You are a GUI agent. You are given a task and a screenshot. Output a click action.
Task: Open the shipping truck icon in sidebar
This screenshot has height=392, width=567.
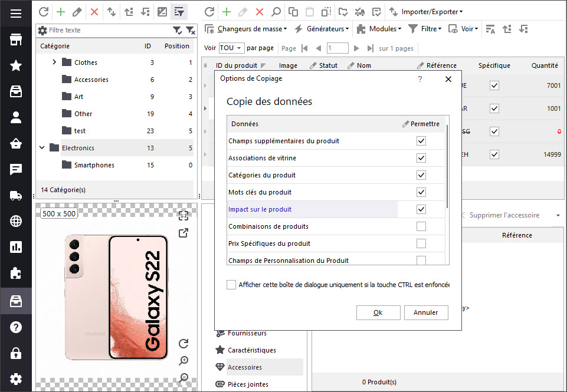[x=15, y=196]
